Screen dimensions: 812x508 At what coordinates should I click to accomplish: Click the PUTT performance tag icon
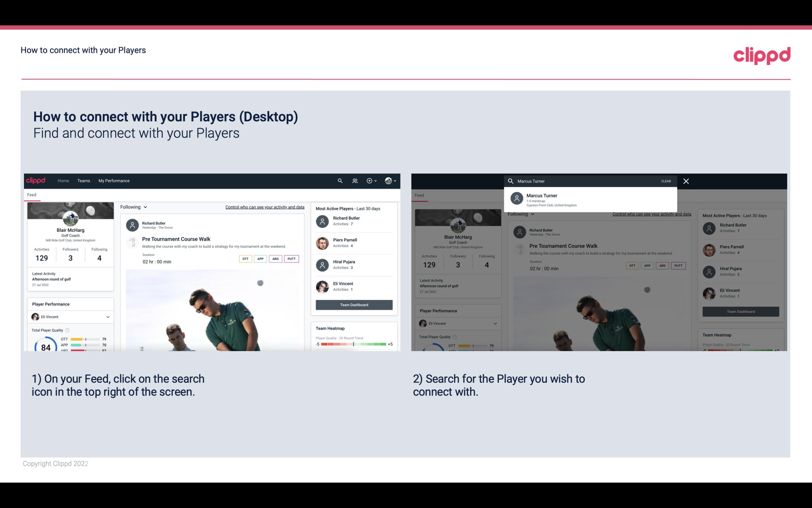pyautogui.click(x=291, y=259)
